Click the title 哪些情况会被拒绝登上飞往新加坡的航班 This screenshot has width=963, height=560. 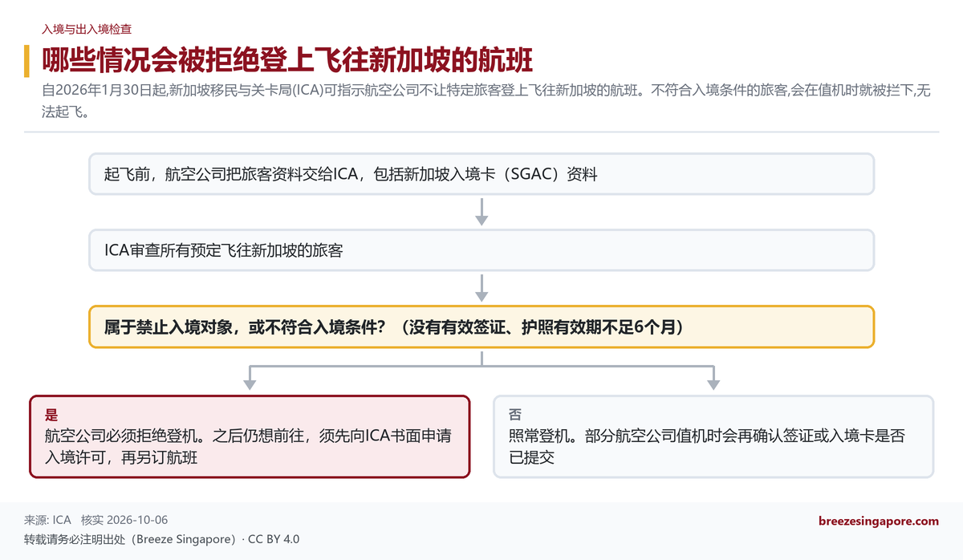tap(288, 61)
